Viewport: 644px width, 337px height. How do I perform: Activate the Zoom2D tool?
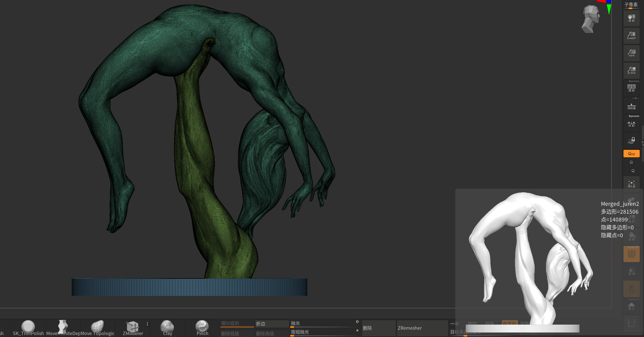pos(631,36)
